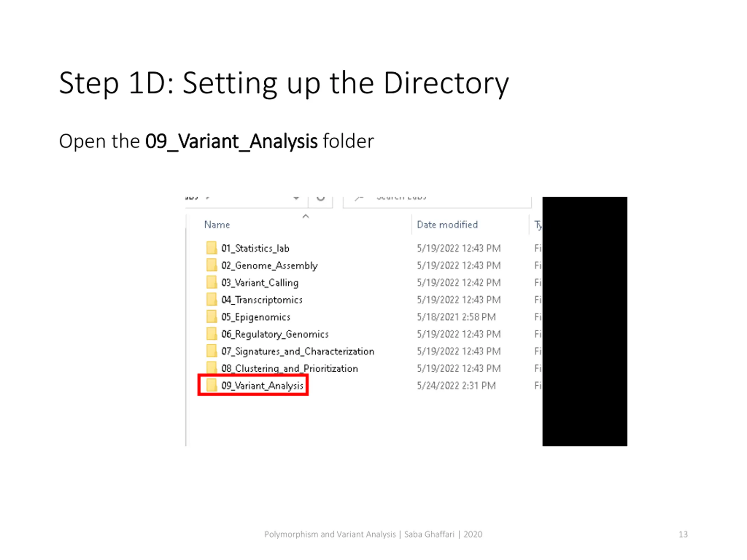Click the 07_Signatures_and_Characterization folder icon
Viewport: 747px width, 560px height.
[x=212, y=351]
